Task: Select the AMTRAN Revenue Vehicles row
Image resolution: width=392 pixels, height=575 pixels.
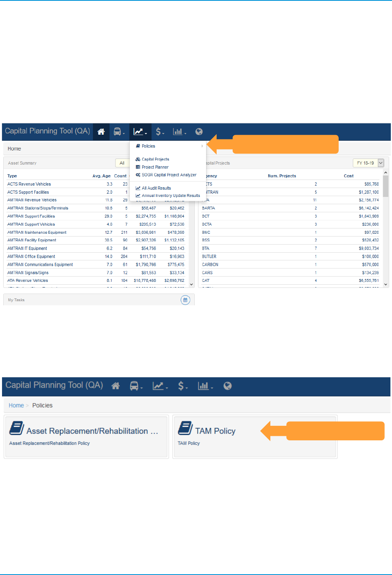Action: point(96,200)
